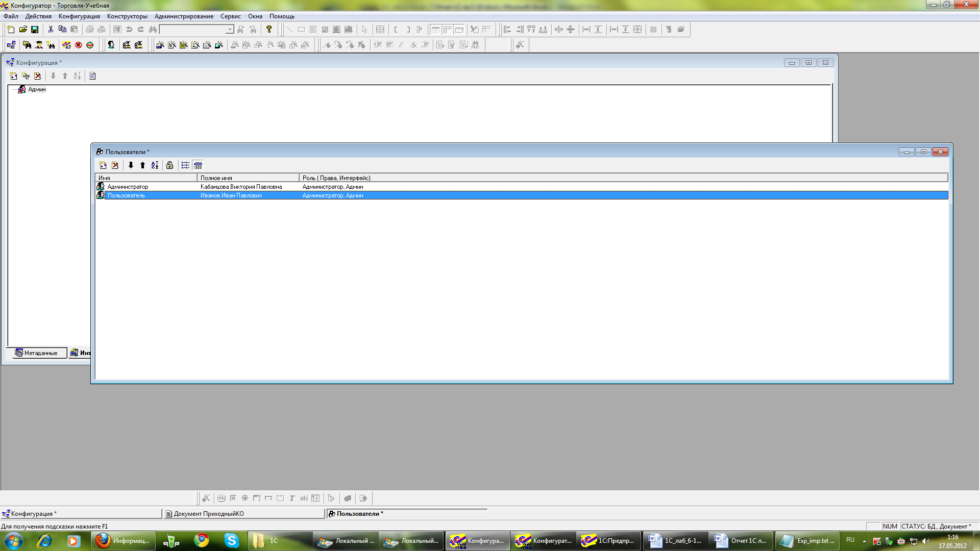The height and width of the screenshot is (551, 980).
Task: Click the Open file folder icon
Action: (x=23, y=30)
